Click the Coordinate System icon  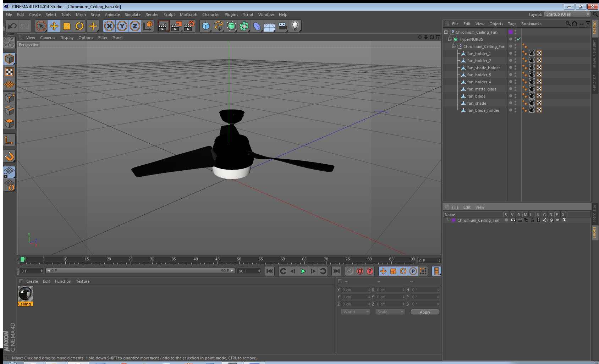[148, 26]
